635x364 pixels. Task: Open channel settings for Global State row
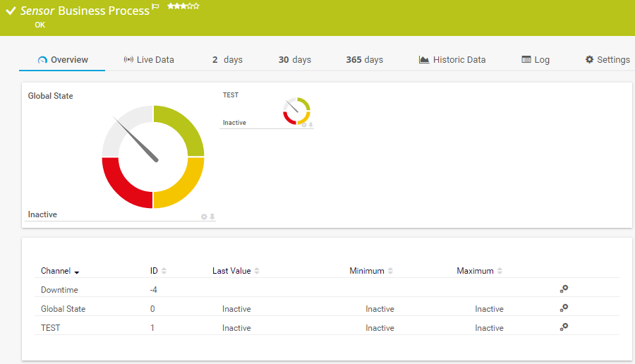[563, 308]
